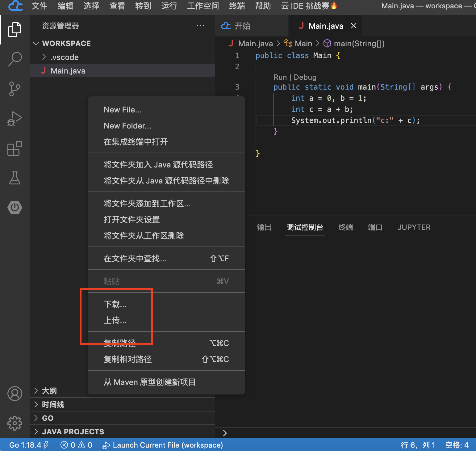Click the 空格: 4 indentation setting
The height and width of the screenshot is (451, 476).
point(457,445)
